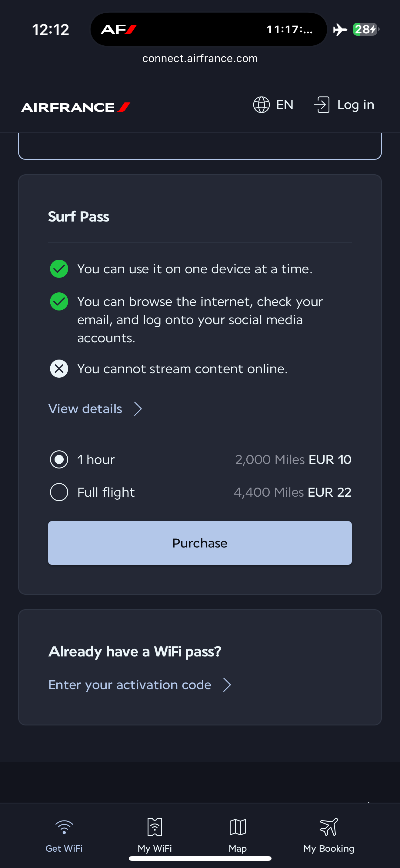The width and height of the screenshot is (400, 868).
Task: Tap the connect.airfrance.com address bar
Action: click(200, 58)
